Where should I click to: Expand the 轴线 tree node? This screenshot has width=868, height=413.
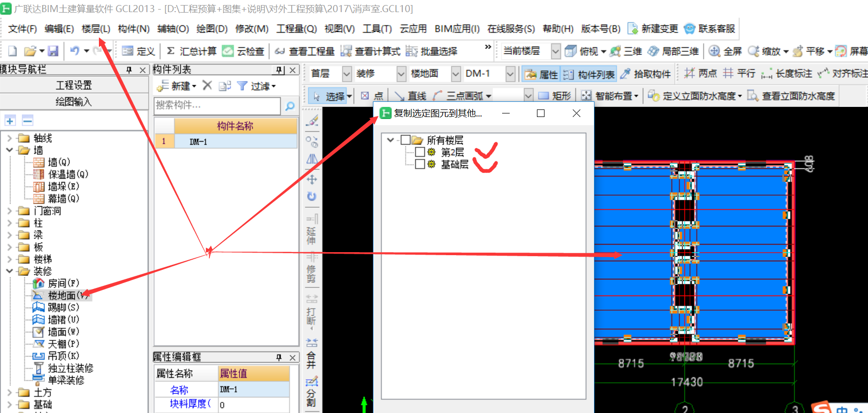10,138
